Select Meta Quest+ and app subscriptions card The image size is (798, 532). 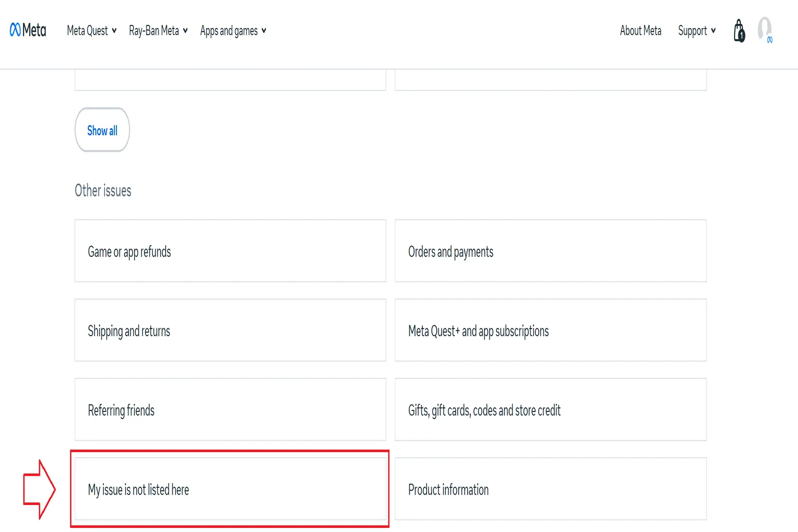[551, 330]
